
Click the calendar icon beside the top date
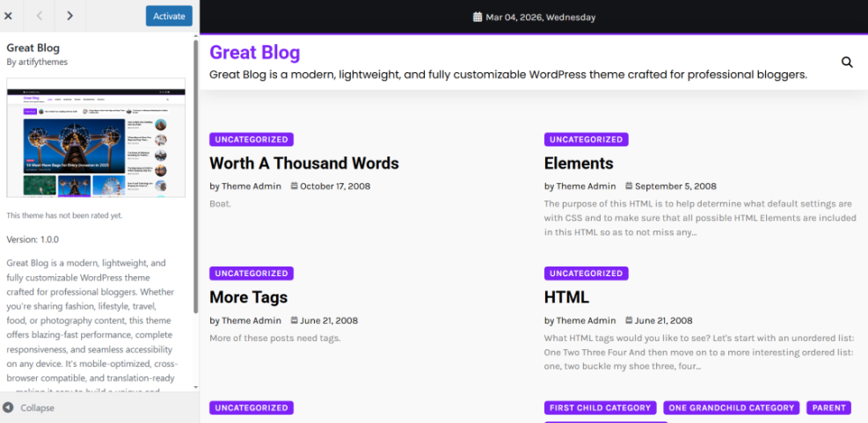coord(478,18)
